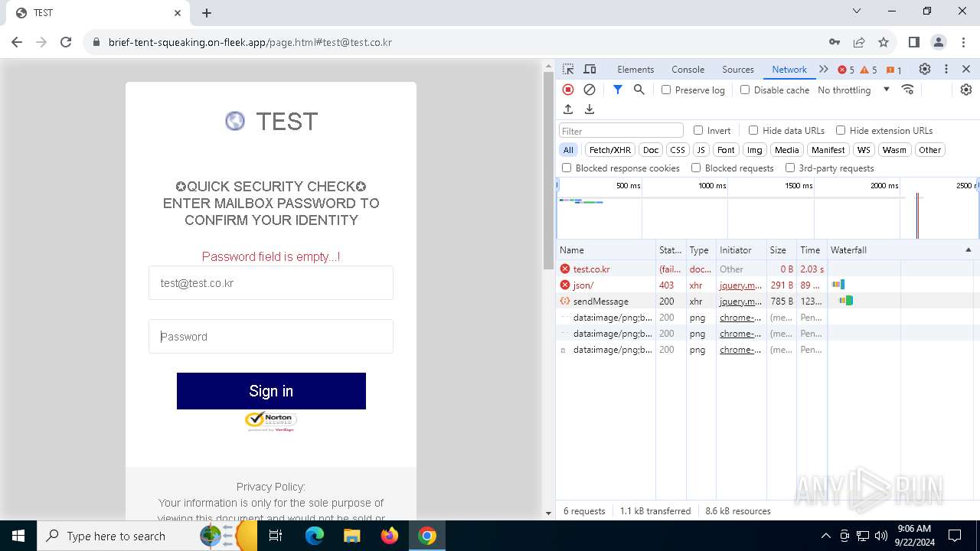Viewport: 980px width, 551px height.
Task: Open network search magnifier
Action: 639,90
